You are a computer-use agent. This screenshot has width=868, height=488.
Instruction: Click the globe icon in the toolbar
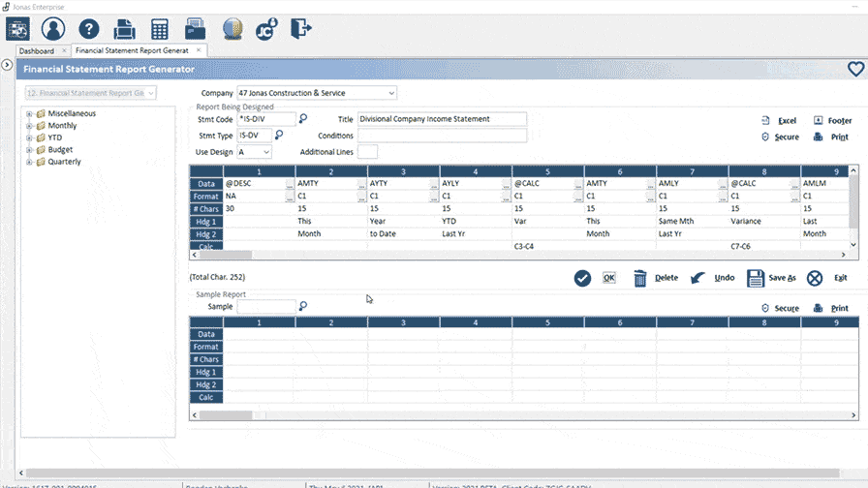(232, 29)
